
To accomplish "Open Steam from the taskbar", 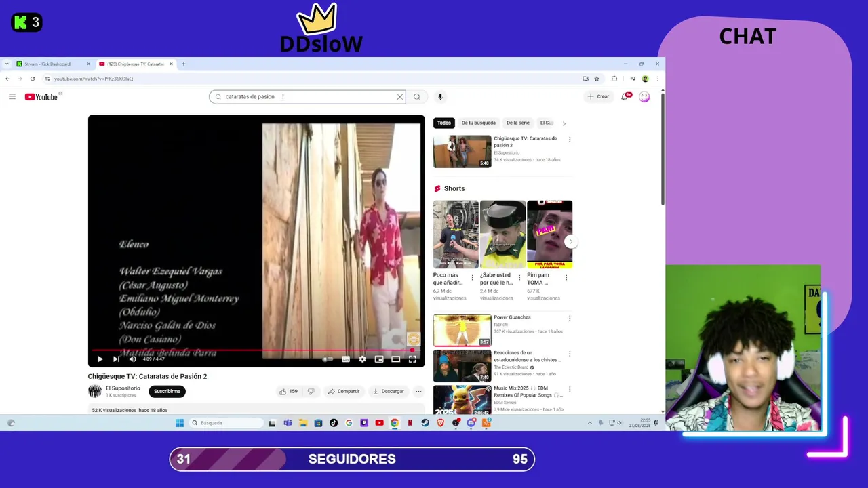I will pyautogui.click(x=425, y=423).
